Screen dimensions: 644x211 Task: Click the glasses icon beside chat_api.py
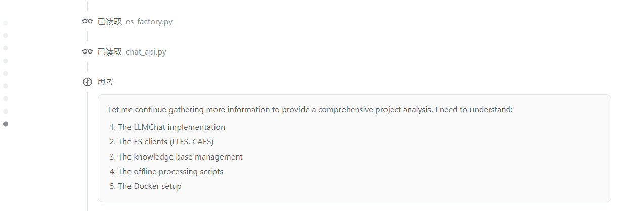pyautogui.click(x=88, y=51)
